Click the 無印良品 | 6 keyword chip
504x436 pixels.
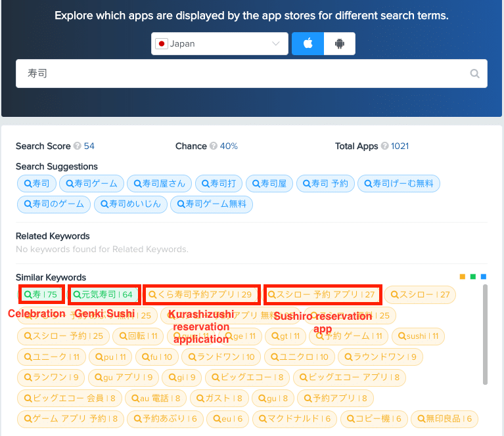tap(445, 419)
